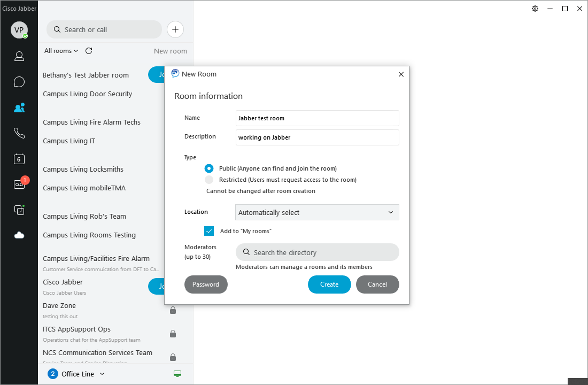Click the moderators directory search field
588x385 pixels.
(318, 252)
